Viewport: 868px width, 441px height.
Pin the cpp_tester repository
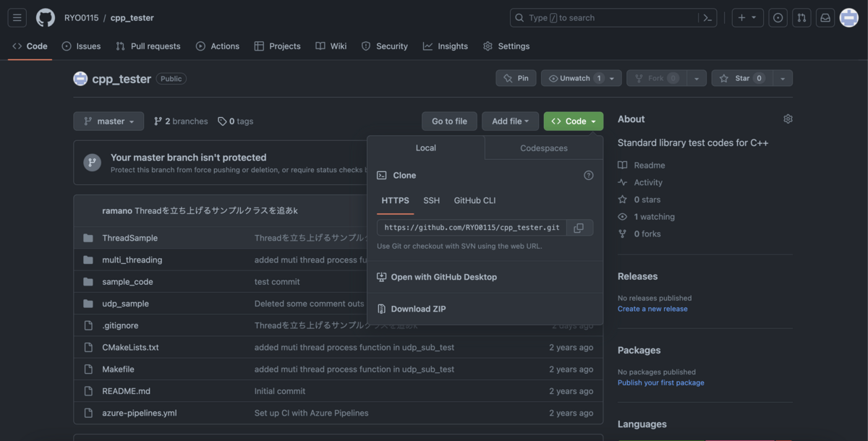tap(516, 78)
